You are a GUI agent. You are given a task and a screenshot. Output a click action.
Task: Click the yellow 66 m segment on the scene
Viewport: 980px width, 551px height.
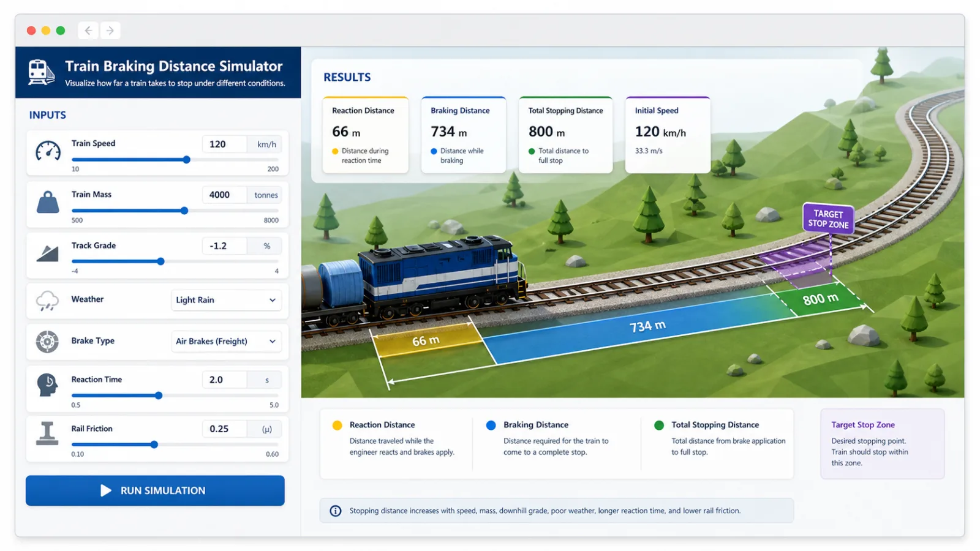point(428,340)
